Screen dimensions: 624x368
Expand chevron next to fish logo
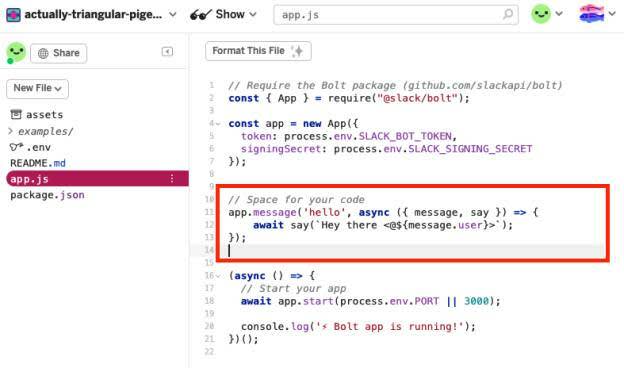pyautogui.click(x=612, y=14)
